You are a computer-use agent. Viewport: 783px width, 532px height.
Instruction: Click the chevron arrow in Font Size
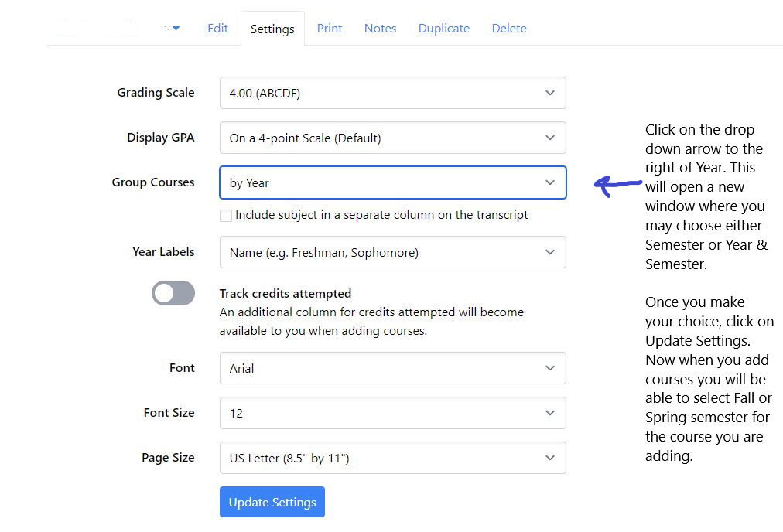coord(549,413)
